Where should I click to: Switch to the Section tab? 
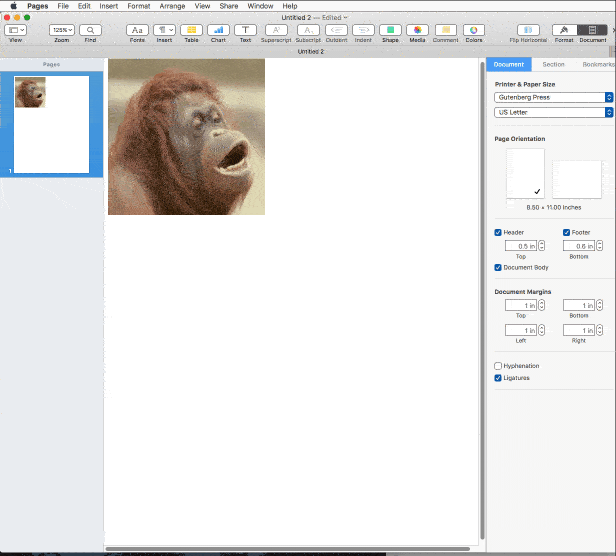[x=553, y=64]
